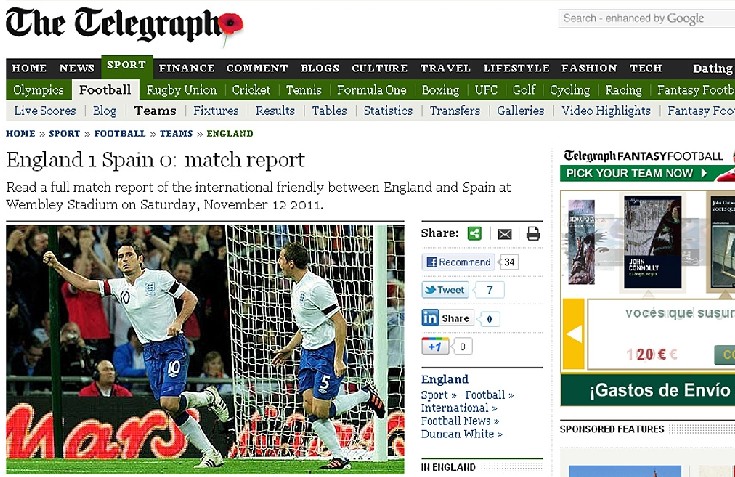The height and width of the screenshot is (477, 735).
Task: Click the Facebook Recommend button
Action: (458, 262)
